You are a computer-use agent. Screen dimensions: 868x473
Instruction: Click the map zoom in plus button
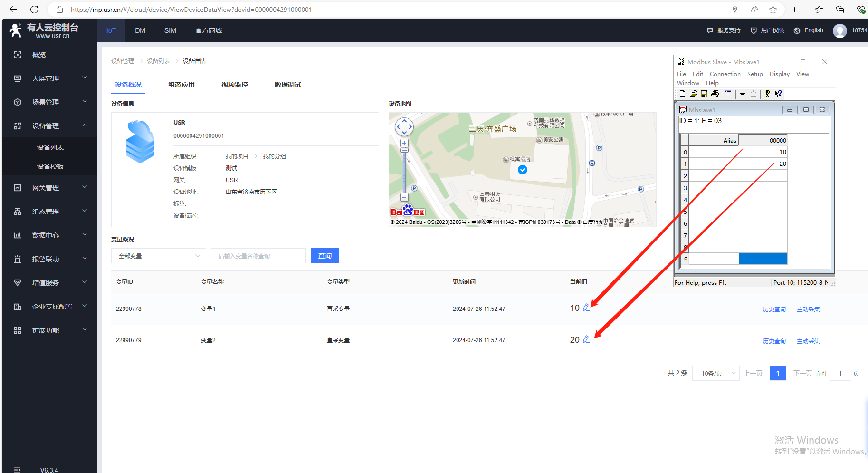(404, 143)
